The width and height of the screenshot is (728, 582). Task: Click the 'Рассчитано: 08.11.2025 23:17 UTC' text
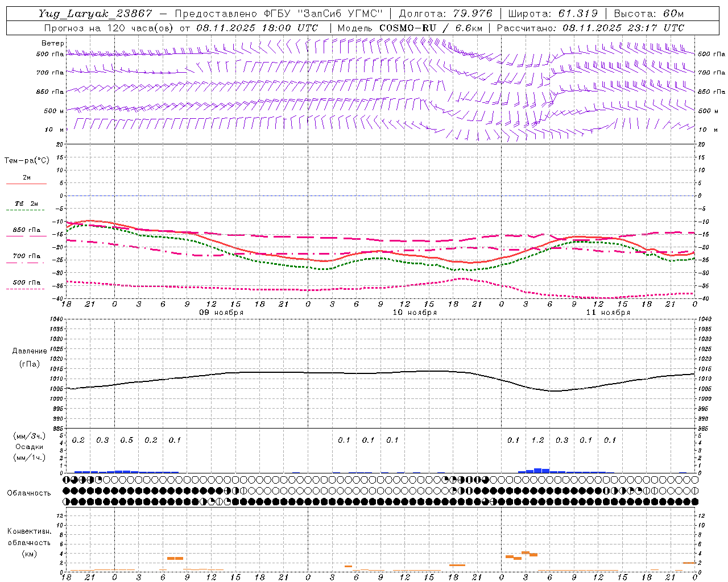point(590,28)
